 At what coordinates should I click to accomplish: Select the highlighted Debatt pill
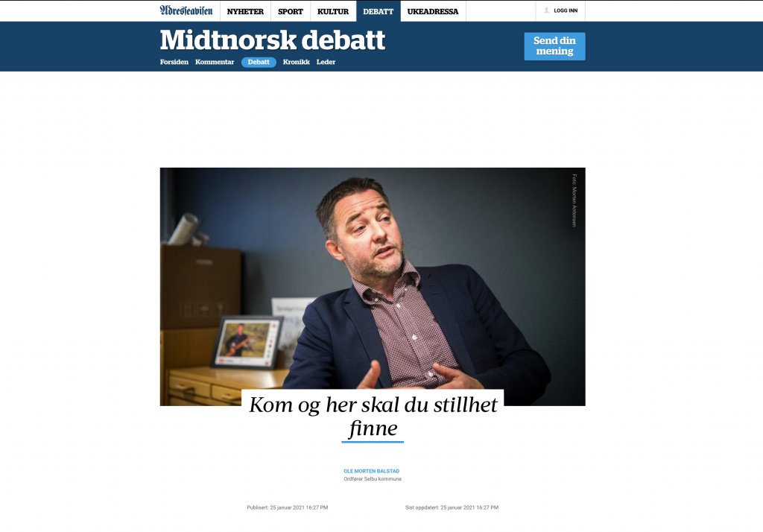pos(259,63)
